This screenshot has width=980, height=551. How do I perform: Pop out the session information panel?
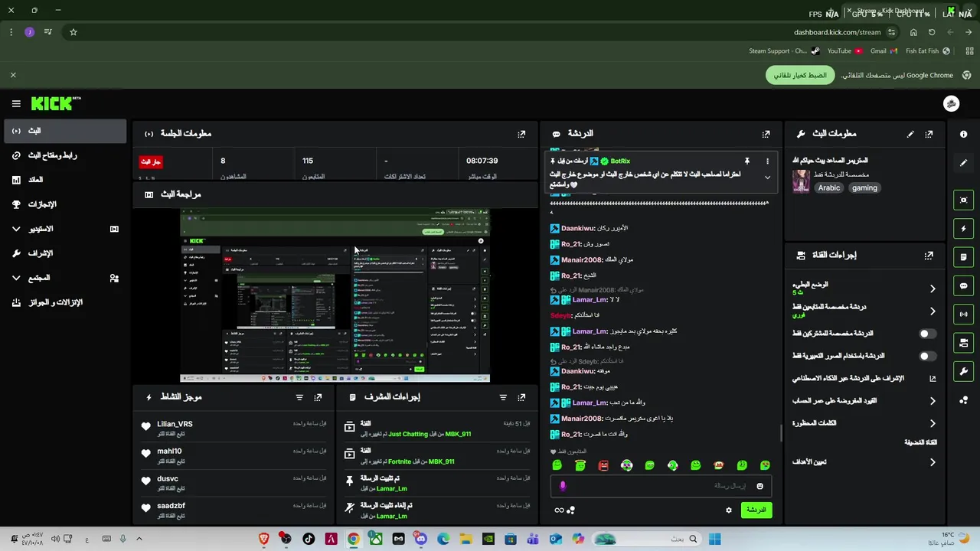pos(521,134)
